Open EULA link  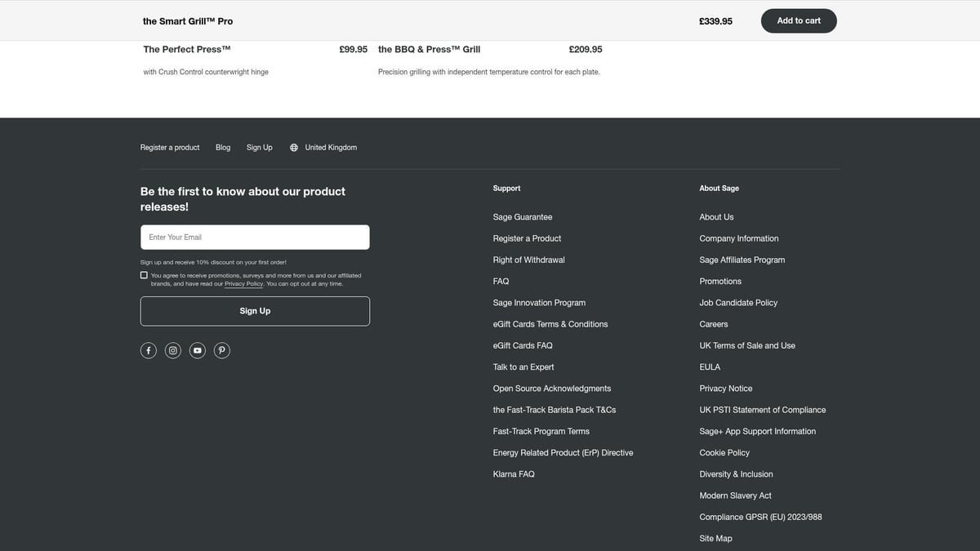click(x=710, y=367)
